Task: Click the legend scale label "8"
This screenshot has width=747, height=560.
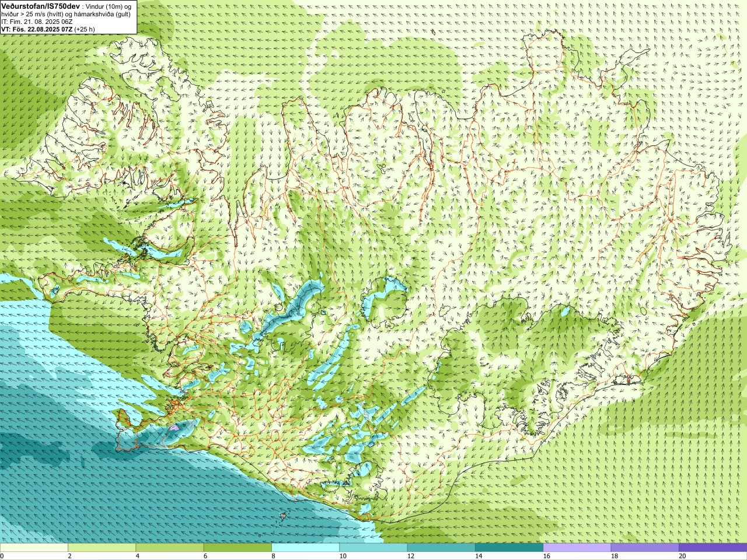Action: point(273,556)
